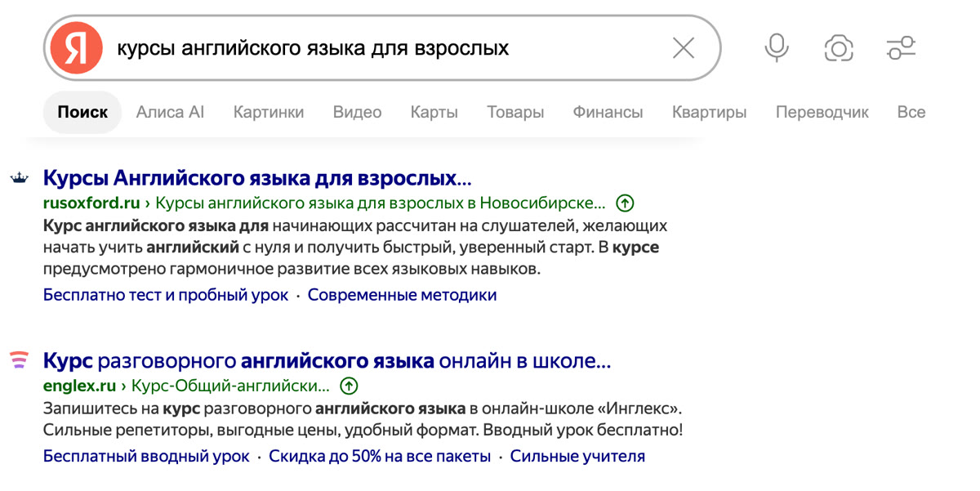The height and width of the screenshot is (491, 980).
Task: Switch to Алиса AI tab
Action: (170, 112)
